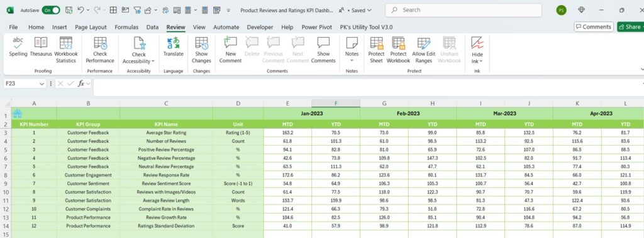Viewport: 644px width, 238px height.
Task: Open Allow Edit Ranges
Action: 424,50
